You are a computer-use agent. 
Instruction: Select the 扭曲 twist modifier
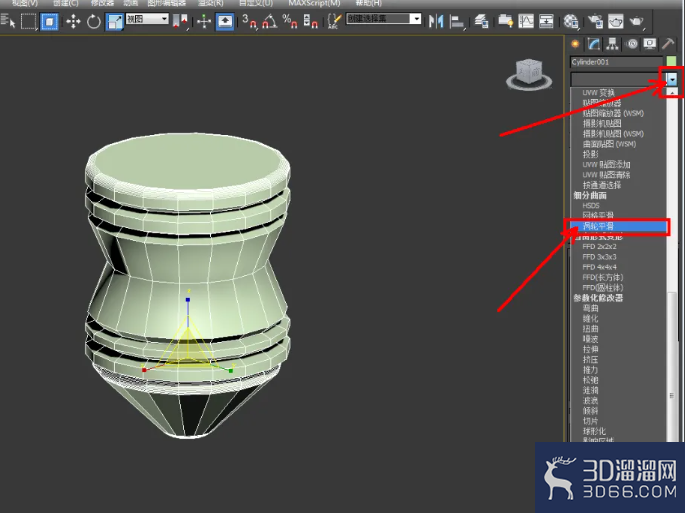coord(590,329)
